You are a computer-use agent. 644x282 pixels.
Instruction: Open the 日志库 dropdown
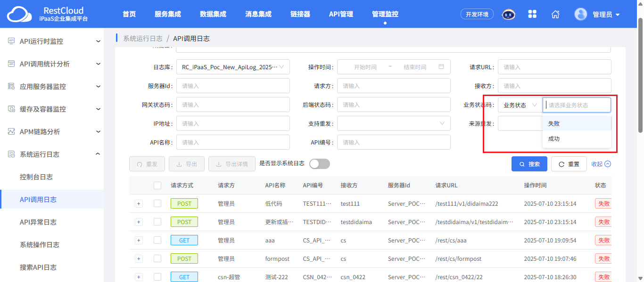[x=233, y=67]
